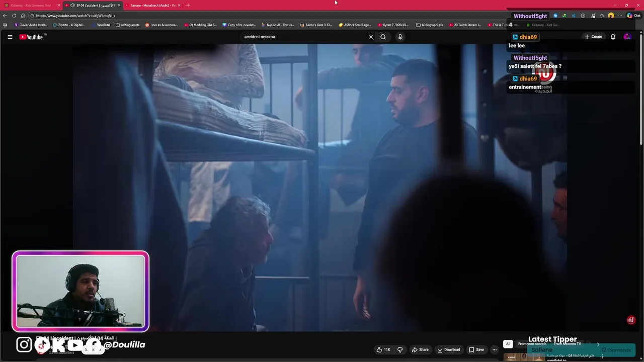This screenshot has height=362, width=644.
Task: Like the video (11K)
Action: click(383, 349)
